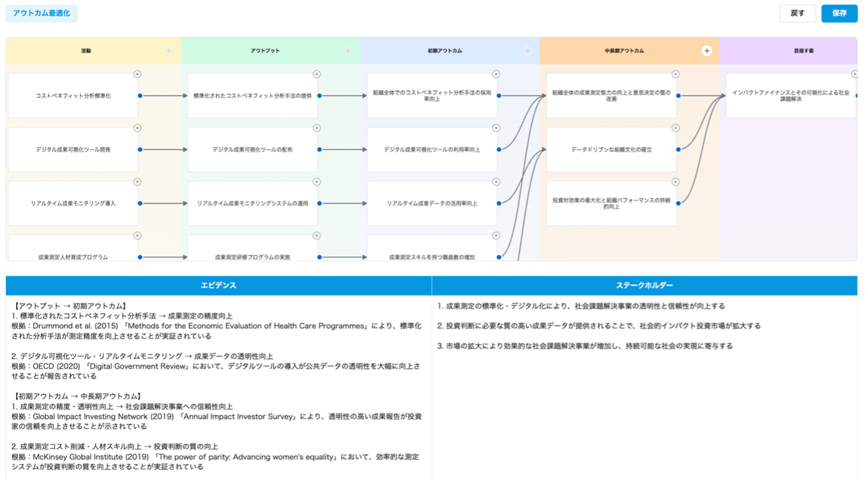Close the 成果測定スキルを持つ職員数の増加 card x icon
This screenshot has height=482, width=868.
click(496, 236)
